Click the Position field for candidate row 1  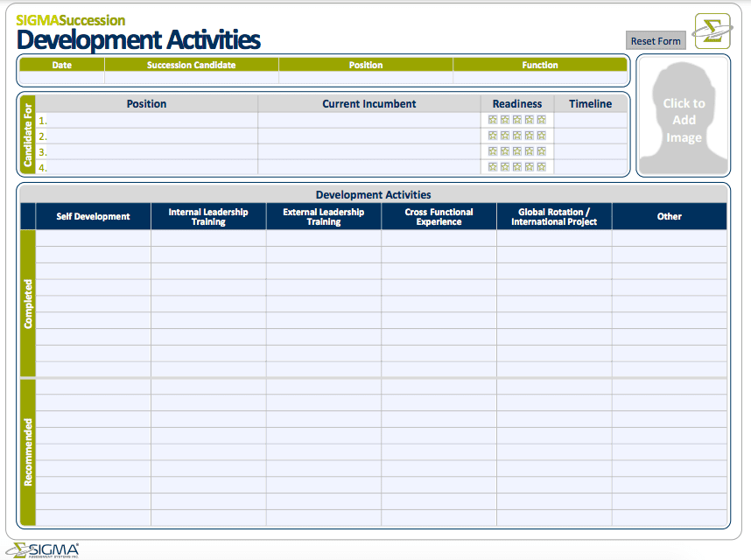152,121
